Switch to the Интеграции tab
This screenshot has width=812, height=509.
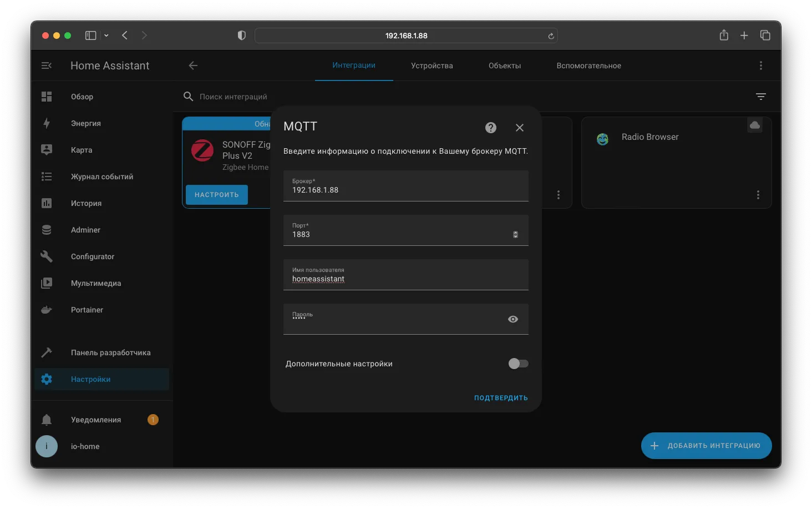354,65
